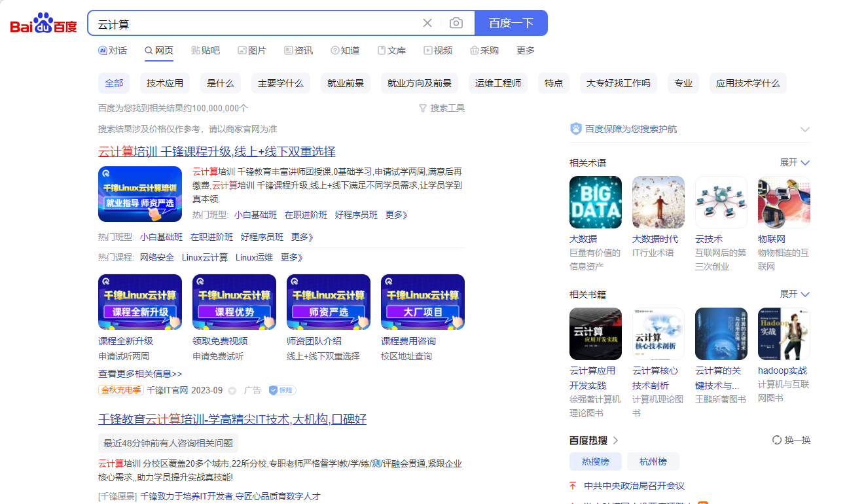Click the 查看更多相关信息>> link
This screenshot has height=504, width=847.
(140, 373)
